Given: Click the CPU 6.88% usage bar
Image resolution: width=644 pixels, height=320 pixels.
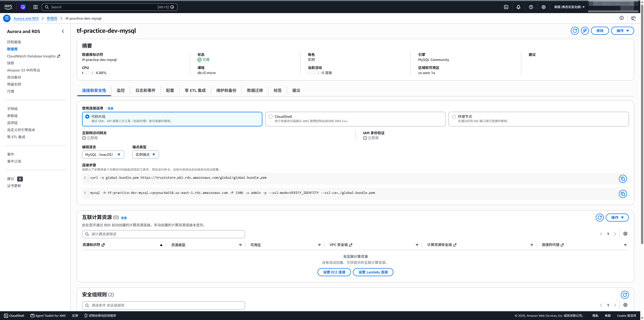Looking at the screenshot, I should point(88,73).
